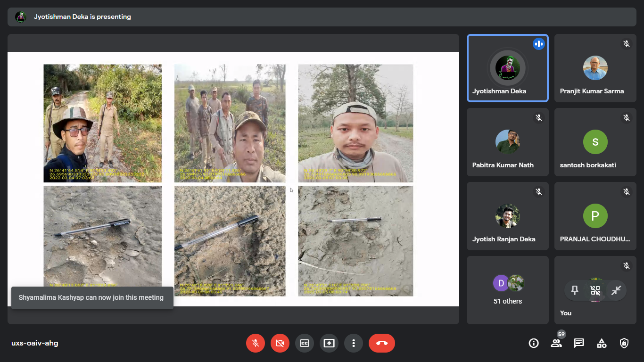Leave the call with the red hang-up button
Image resolution: width=644 pixels, height=362 pixels.
382,343
